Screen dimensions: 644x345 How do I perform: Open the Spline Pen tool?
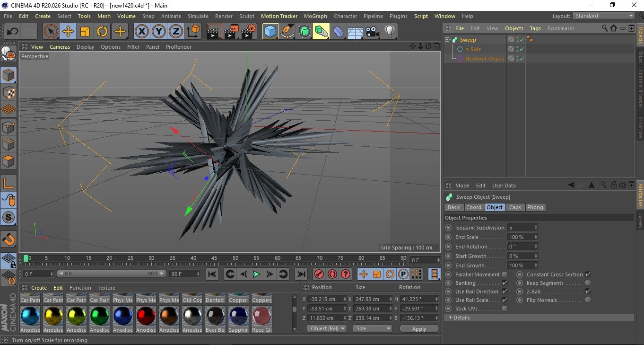(287, 32)
